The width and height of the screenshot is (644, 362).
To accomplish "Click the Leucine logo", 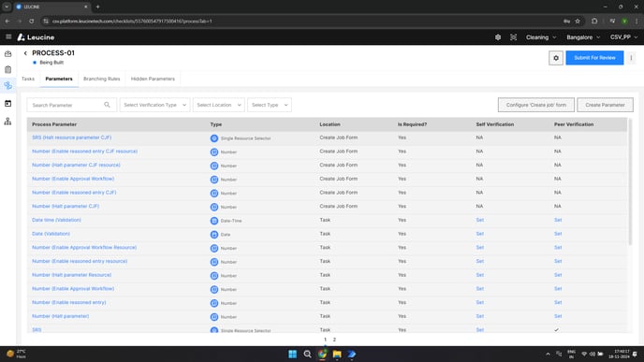I will [36, 37].
